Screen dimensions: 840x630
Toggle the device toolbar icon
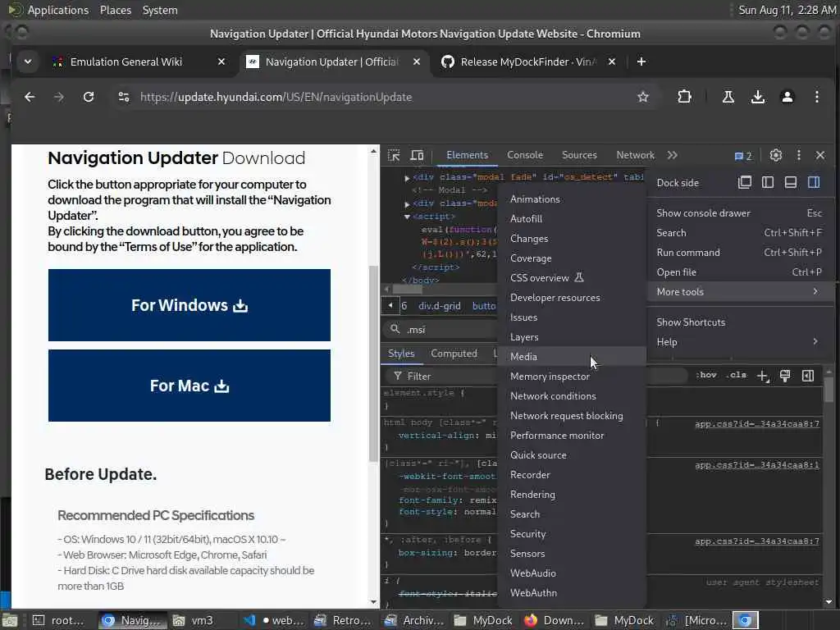coord(417,155)
